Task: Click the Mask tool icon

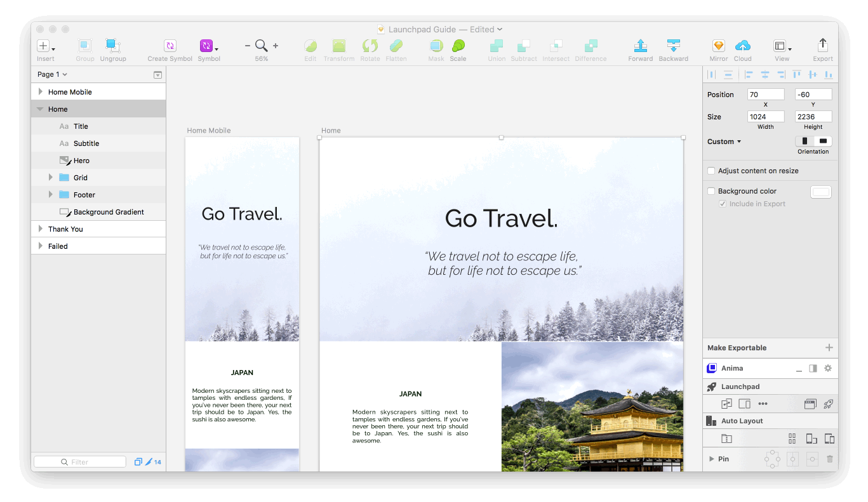Action: tap(436, 46)
